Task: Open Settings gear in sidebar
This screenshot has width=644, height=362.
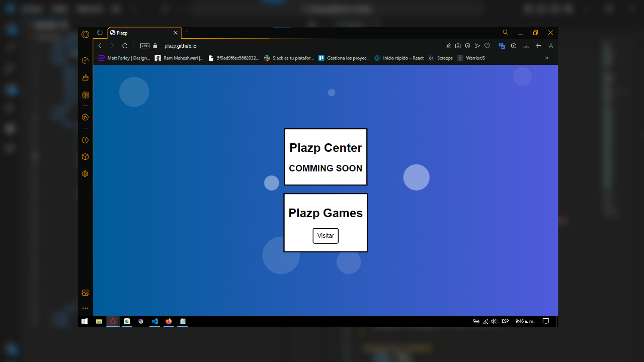Action: [x=85, y=174]
